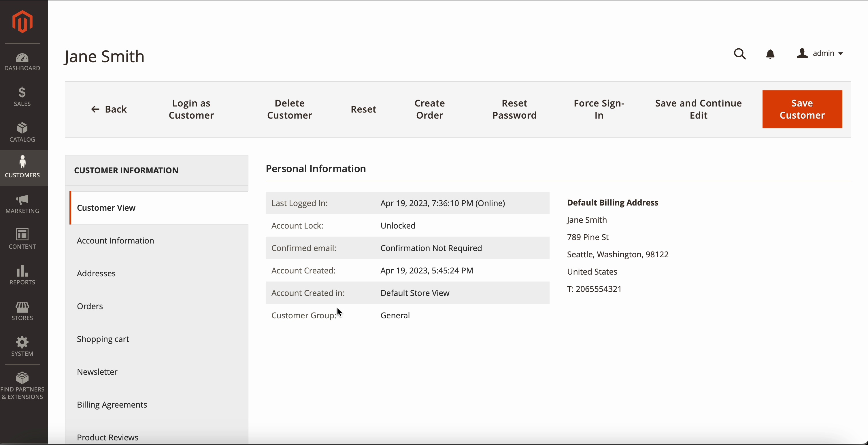Switch to the Addresses tab

pos(96,273)
